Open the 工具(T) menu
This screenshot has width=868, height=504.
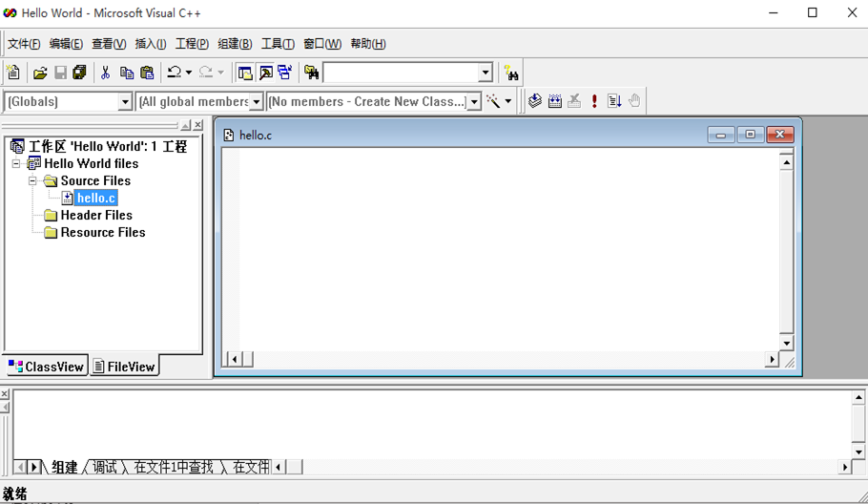coord(278,44)
